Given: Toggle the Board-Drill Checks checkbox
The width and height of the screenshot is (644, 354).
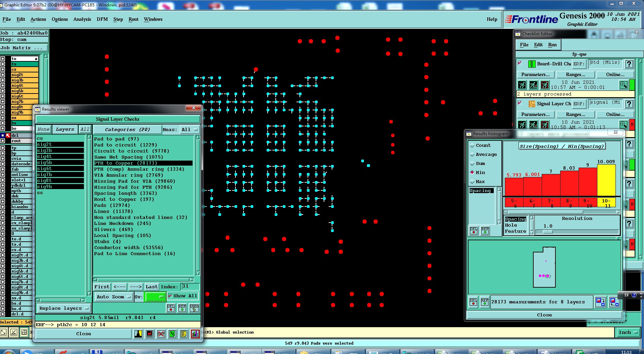Looking at the screenshot, I should (520, 63).
